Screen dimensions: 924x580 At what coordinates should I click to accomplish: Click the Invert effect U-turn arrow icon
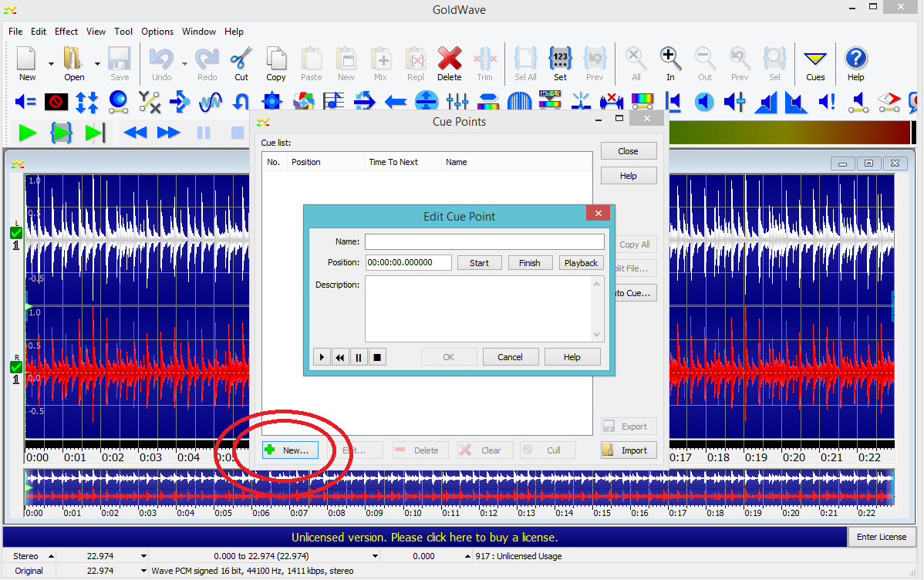(241, 102)
